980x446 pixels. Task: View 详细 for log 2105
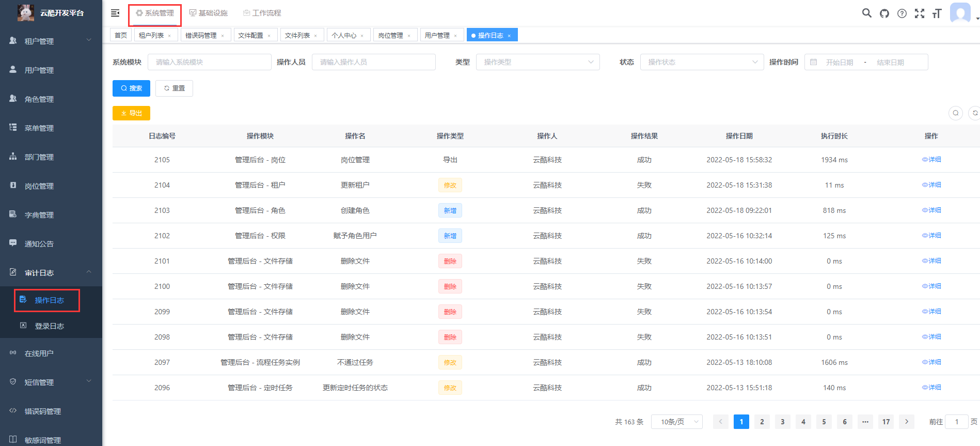tap(931, 160)
